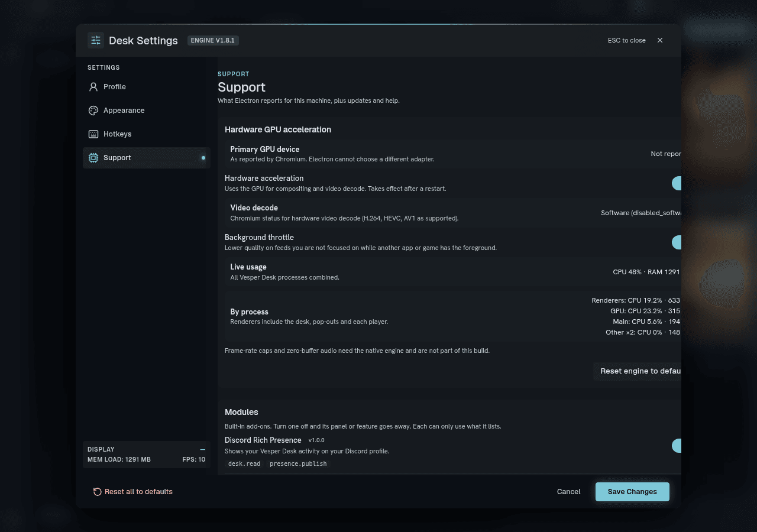Close the settings dialog with X

660,40
